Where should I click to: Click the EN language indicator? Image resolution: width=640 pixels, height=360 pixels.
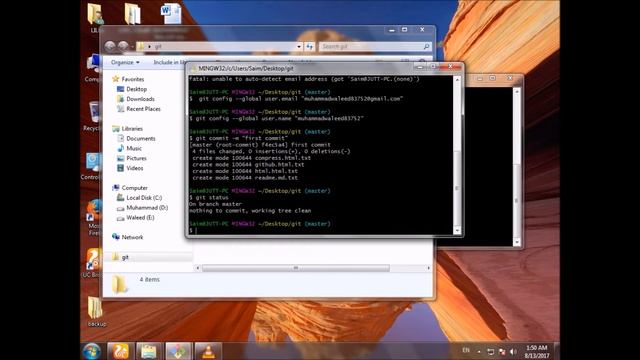[466, 350]
